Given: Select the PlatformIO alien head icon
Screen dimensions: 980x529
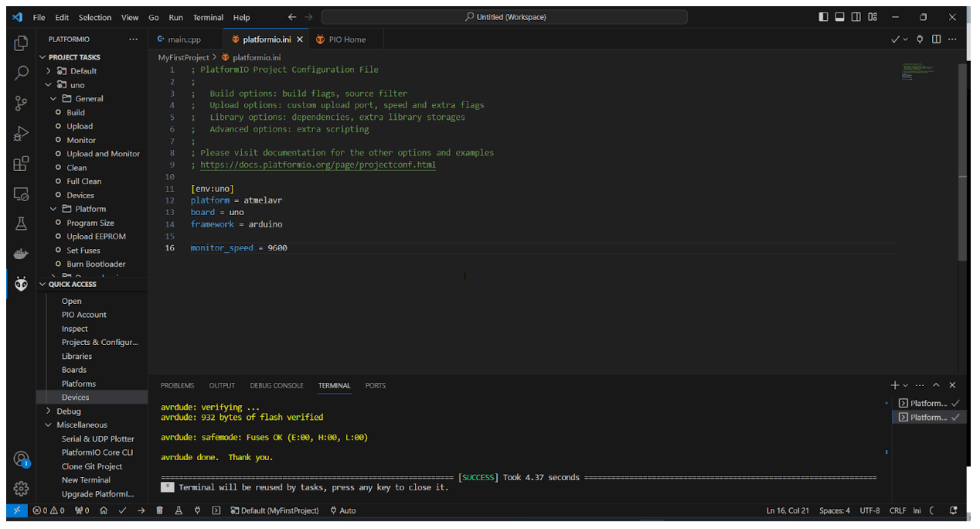Looking at the screenshot, I should (21, 284).
